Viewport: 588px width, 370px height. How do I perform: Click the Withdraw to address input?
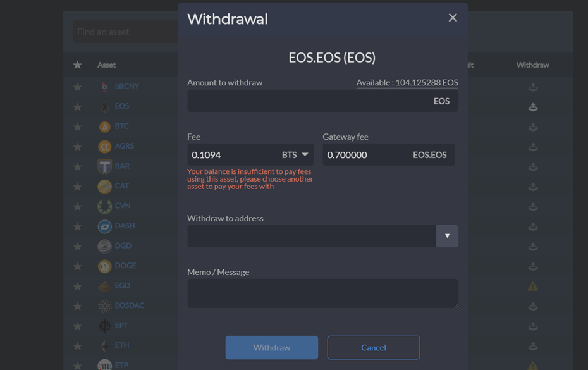click(x=312, y=236)
